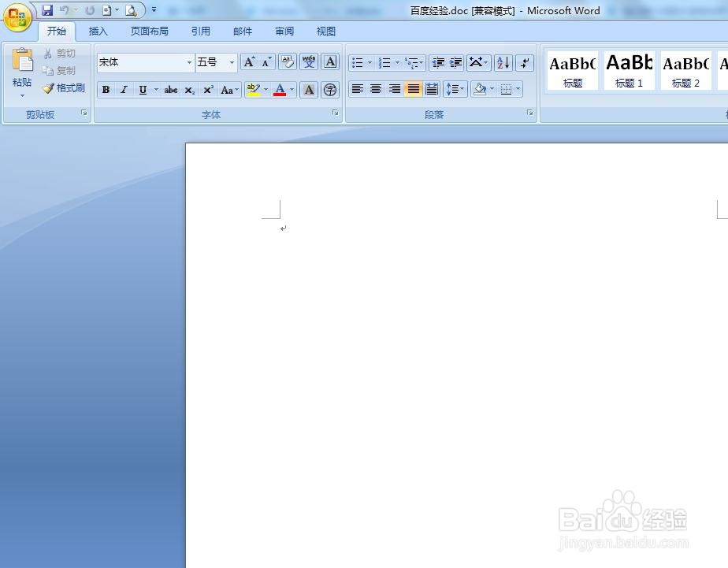
Task: Open the Change Case Aa menu
Action: pyautogui.click(x=229, y=90)
